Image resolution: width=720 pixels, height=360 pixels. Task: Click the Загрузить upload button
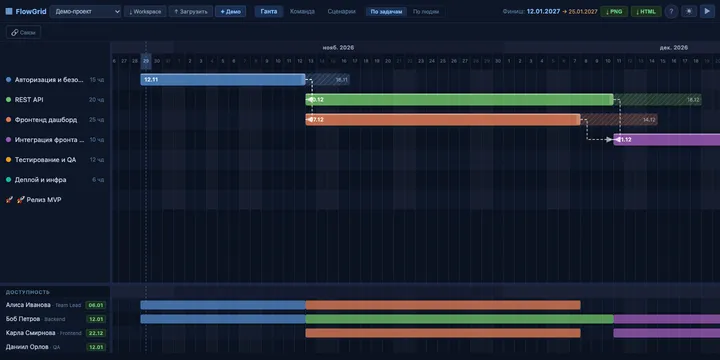tap(191, 11)
